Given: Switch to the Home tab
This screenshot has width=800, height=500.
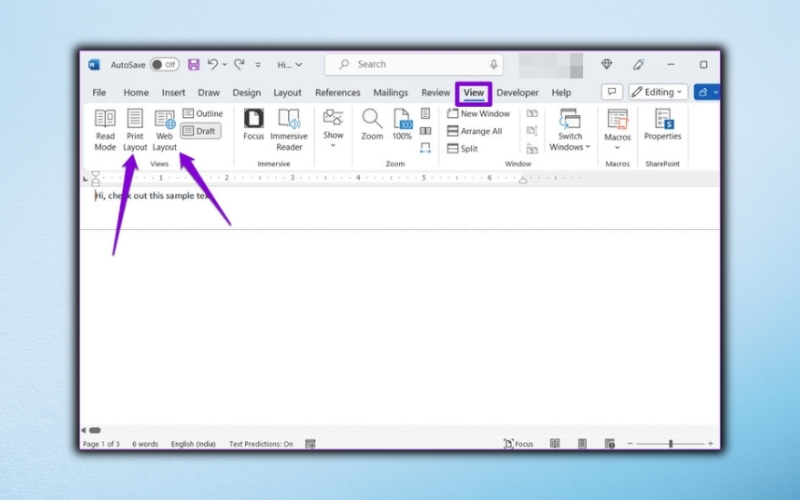Looking at the screenshot, I should coord(136,92).
